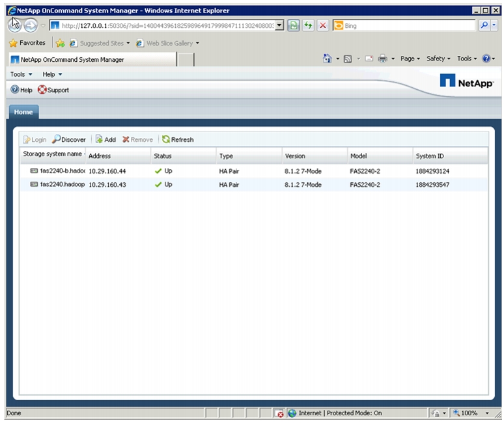
Task: Open the search provider dropdown arrow
Action: (494, 25)
